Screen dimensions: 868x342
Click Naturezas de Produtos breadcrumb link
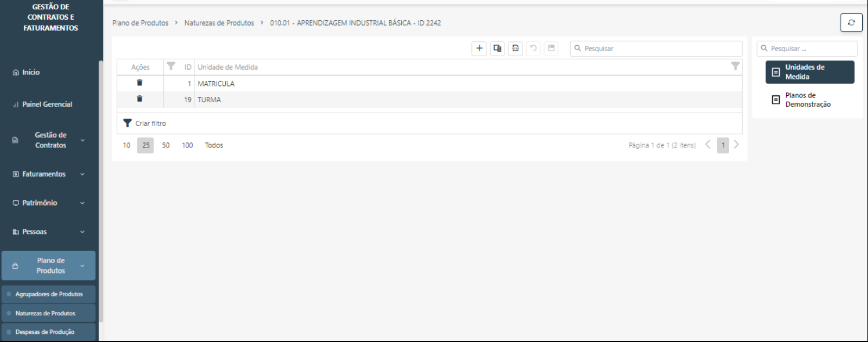(x=219, y=23)
